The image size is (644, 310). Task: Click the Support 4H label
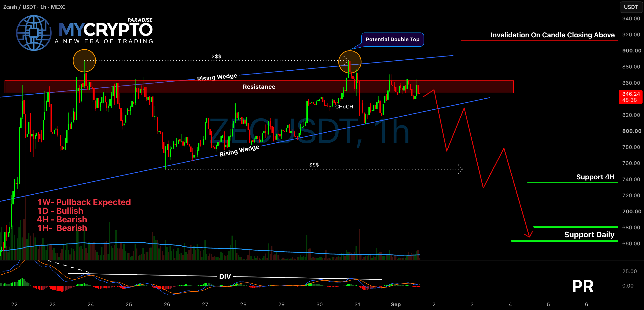pyautogui.click(x=595, y=177)
